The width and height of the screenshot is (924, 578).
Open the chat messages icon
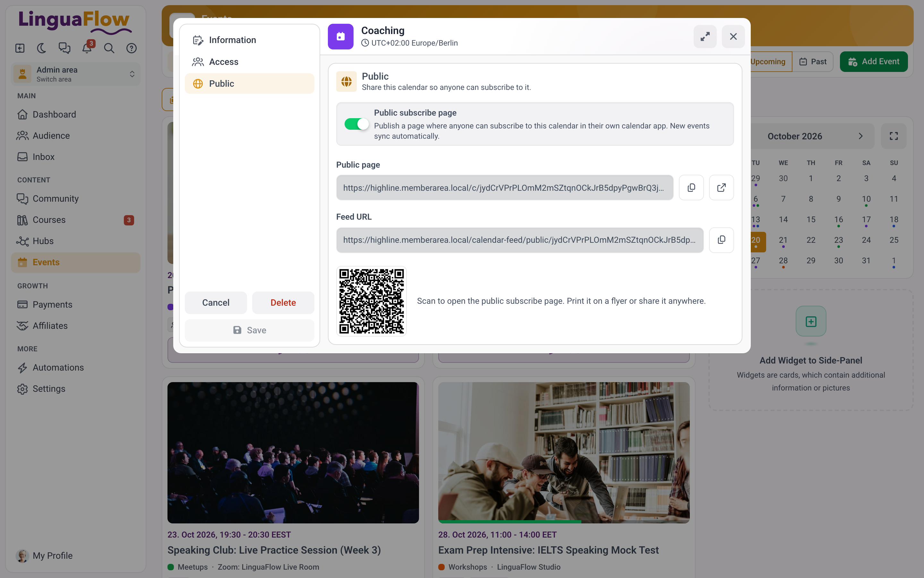64,48
